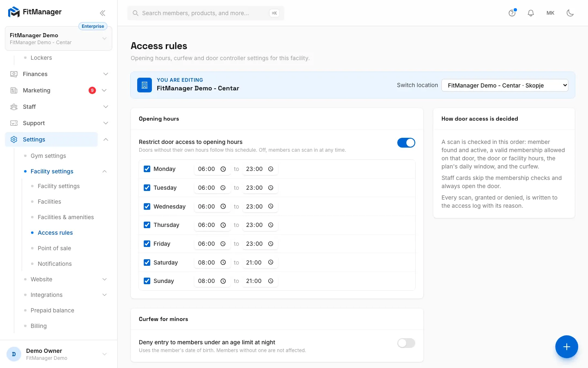Click the blue plus floating button

(x=566, y=347)
